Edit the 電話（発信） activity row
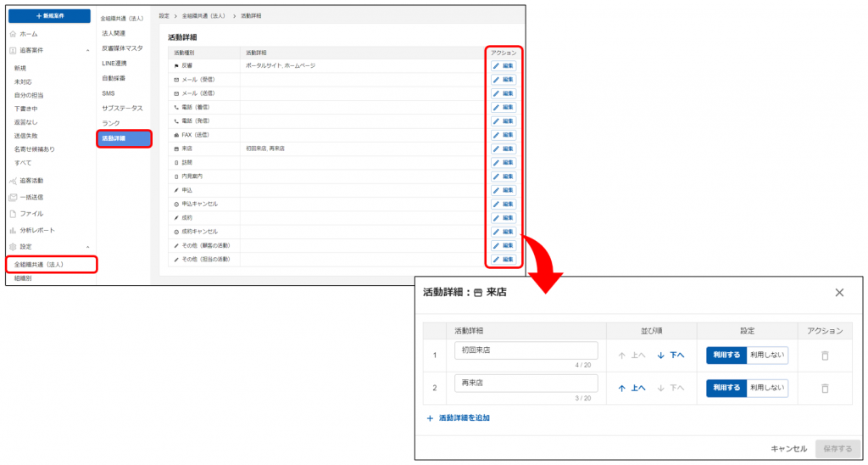The image size is (868, 465). (x=504, y=120)
